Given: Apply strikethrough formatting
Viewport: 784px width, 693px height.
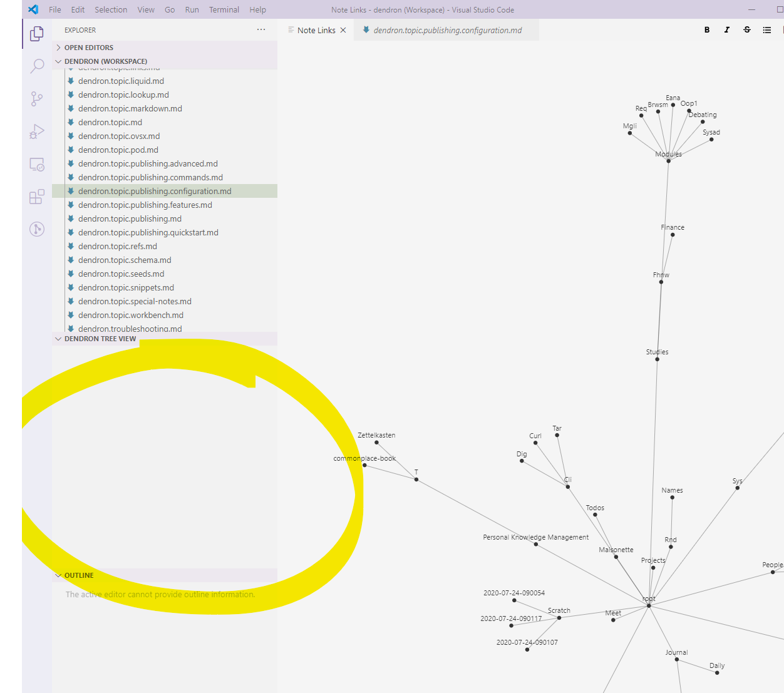Looking at the screenshot, I should pyautogui.click(x=746, y=29).
